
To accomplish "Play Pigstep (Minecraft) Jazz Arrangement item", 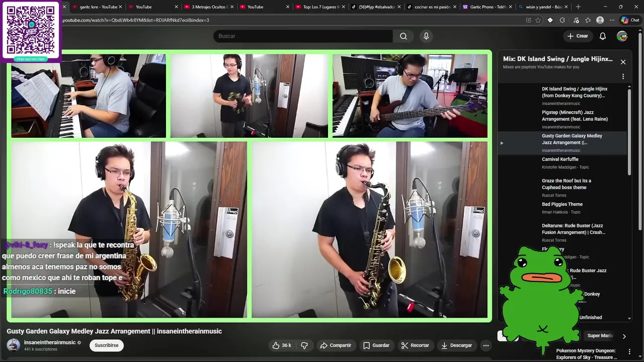I will click(562, 119).
